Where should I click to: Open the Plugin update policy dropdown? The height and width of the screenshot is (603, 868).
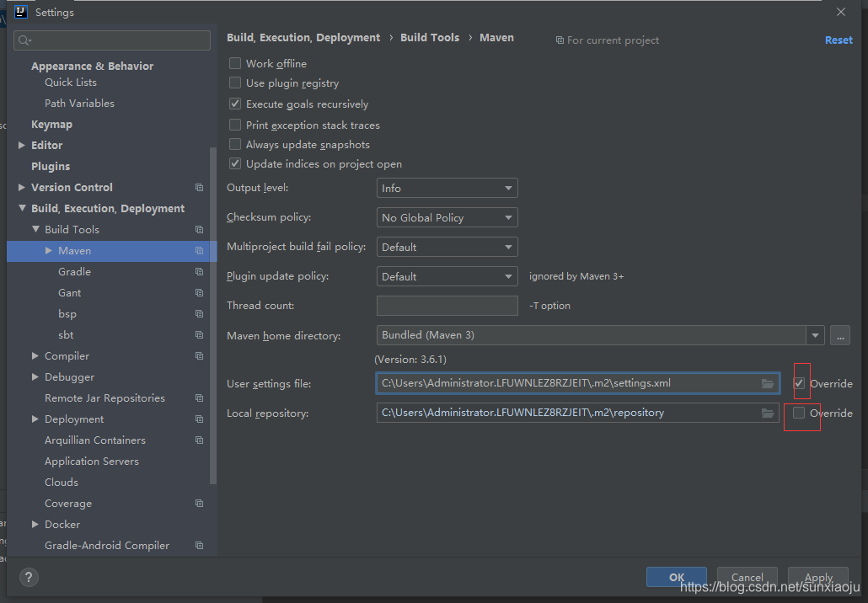pos(447,276)
